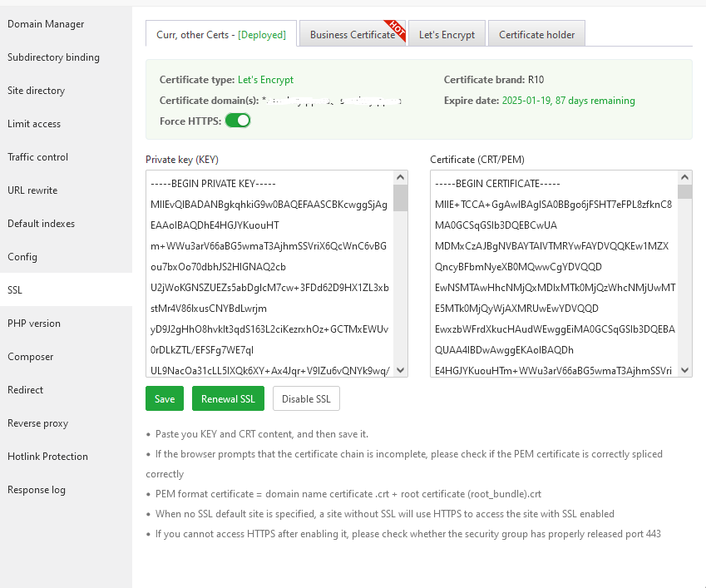
Task: Click the Disable SSL button
Action: 306,399
